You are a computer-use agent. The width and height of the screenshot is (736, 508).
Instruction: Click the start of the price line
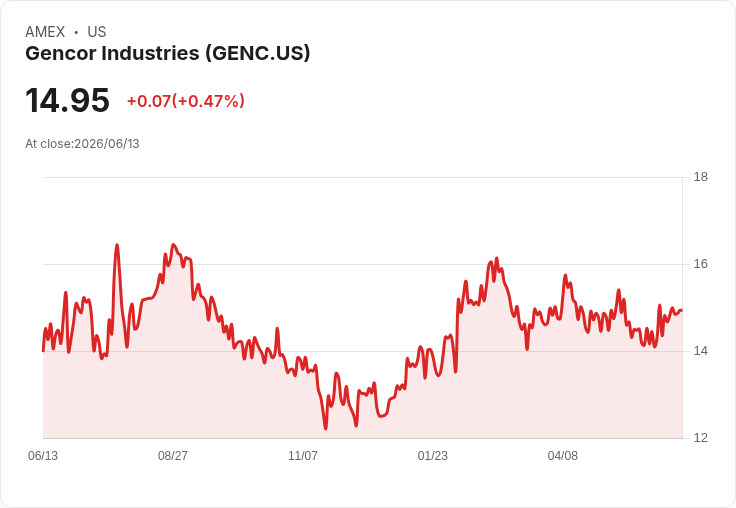pos(43,350)
